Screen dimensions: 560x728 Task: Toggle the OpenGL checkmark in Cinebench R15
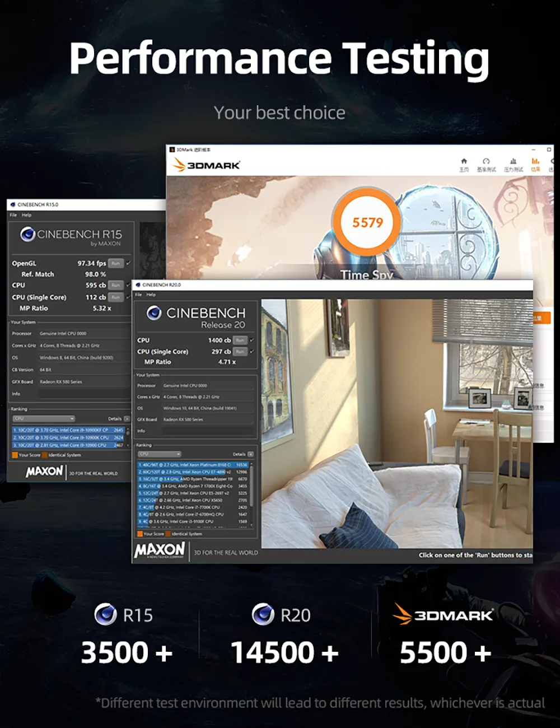point(128,263)
